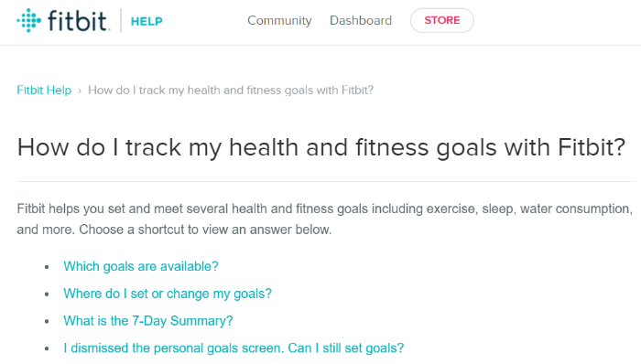Click vertical divider between fitbit and HELP
Viewport: 641px width, 364px height.
coord(121,20)
